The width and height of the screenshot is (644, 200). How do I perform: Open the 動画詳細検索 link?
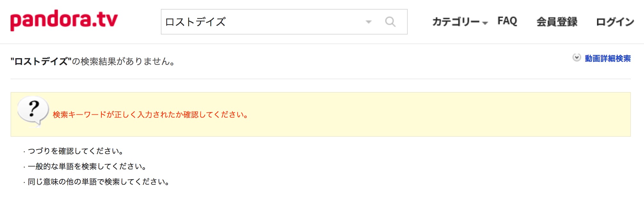[x=608, y=59]
